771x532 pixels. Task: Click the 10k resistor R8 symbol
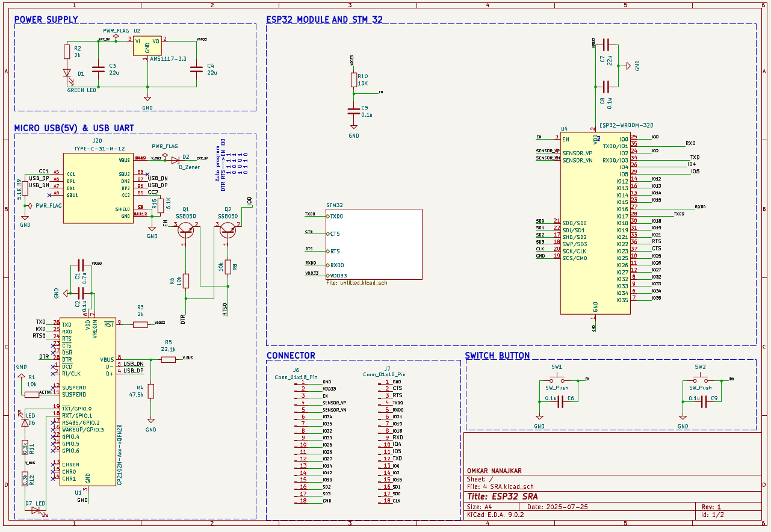tap(228, 266)
